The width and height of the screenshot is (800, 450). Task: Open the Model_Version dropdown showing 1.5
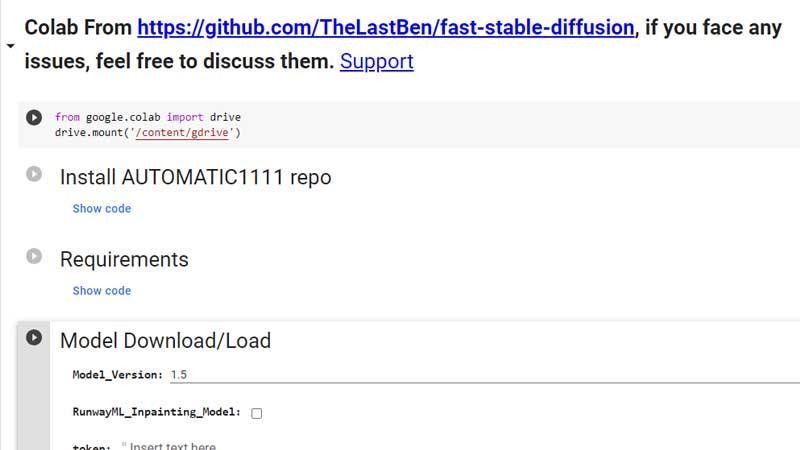coord(485,375)
